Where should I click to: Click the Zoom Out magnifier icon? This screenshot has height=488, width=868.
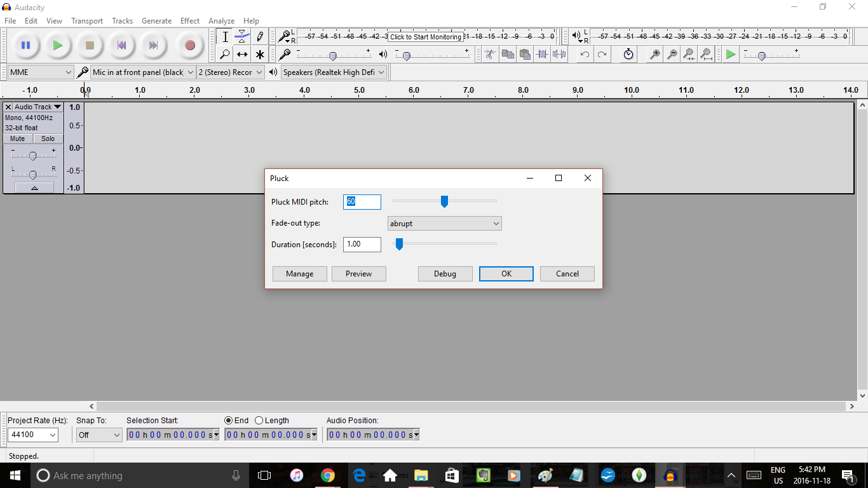[672, 54]
